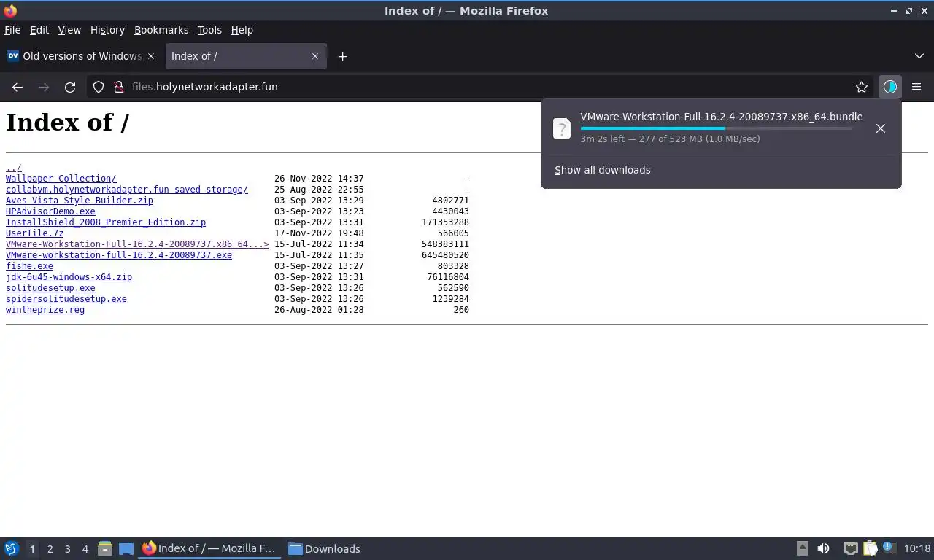Switch to workspace 2
Image resolution: width=934 pixels, height=560 pixels.
(x=50, y=549)
